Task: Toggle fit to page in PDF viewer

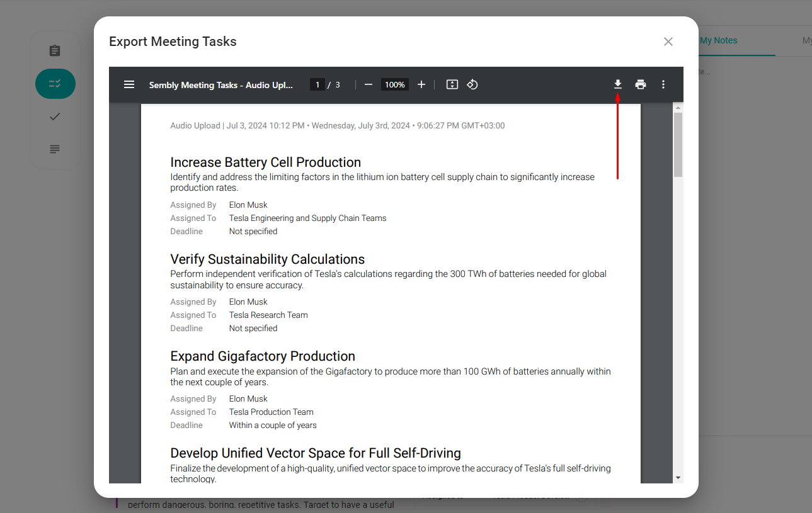Action: click(x=452, y=84)
